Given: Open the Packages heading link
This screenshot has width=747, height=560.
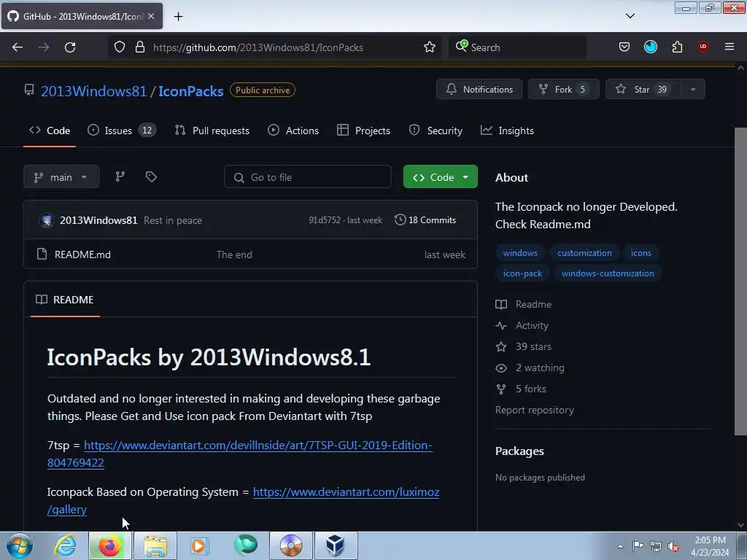Looking at the screenshot, I should click(519, 451).
